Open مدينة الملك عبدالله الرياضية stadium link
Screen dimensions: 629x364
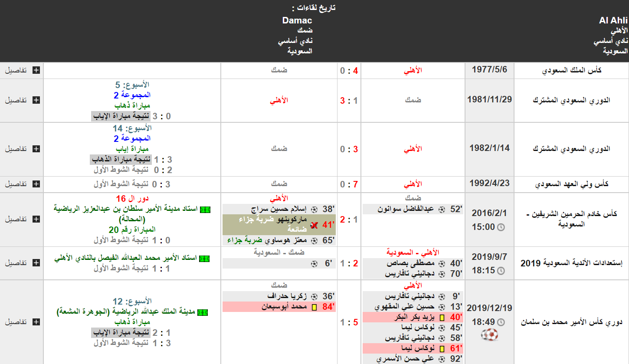click(126, 312)
